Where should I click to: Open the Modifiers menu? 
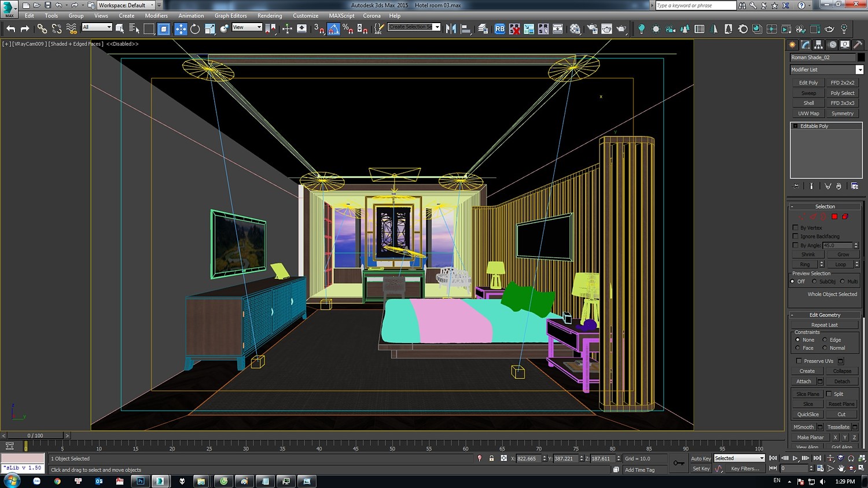coord(156,16)
